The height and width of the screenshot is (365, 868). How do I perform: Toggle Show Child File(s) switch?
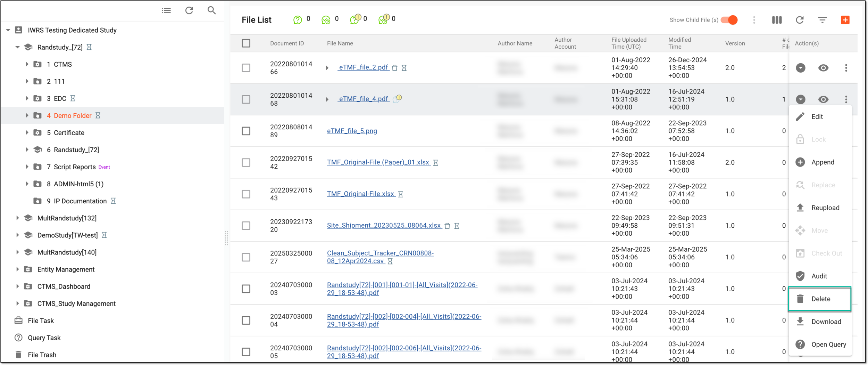coord(729,20)
